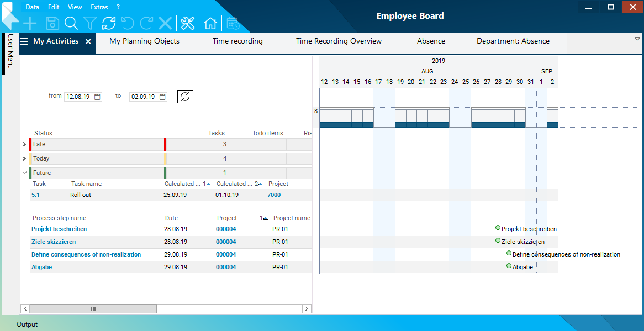This screenshot has width=644, height=331.
Task: Close the My Activities tab
Action: [x=88, y=41]
